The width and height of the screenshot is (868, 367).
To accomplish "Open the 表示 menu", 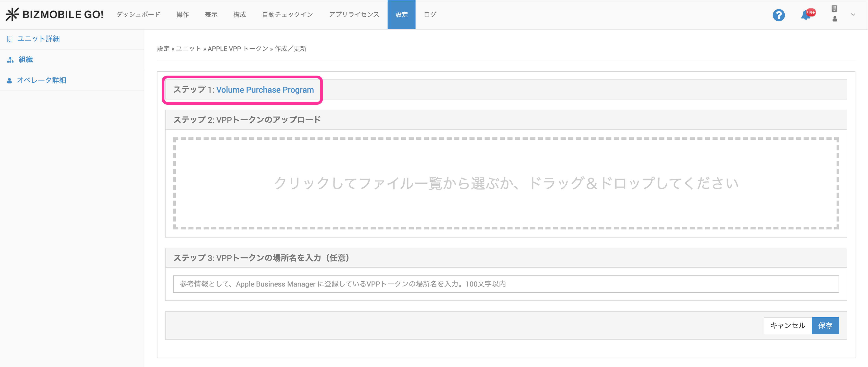I will pyautogui.click(x=211, y=15).
